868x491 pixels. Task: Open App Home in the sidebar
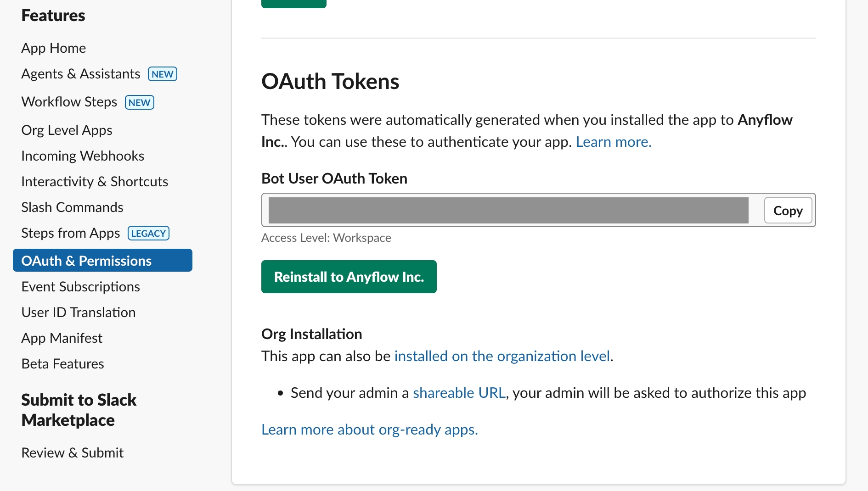pyautogui.click(x=53, y=48)
